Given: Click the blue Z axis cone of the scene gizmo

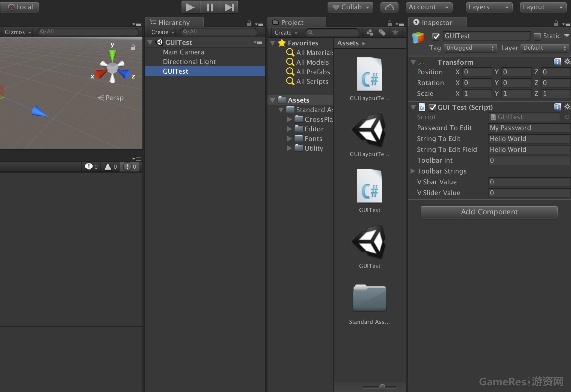Looking at the screenshot, I should point(124,74).
